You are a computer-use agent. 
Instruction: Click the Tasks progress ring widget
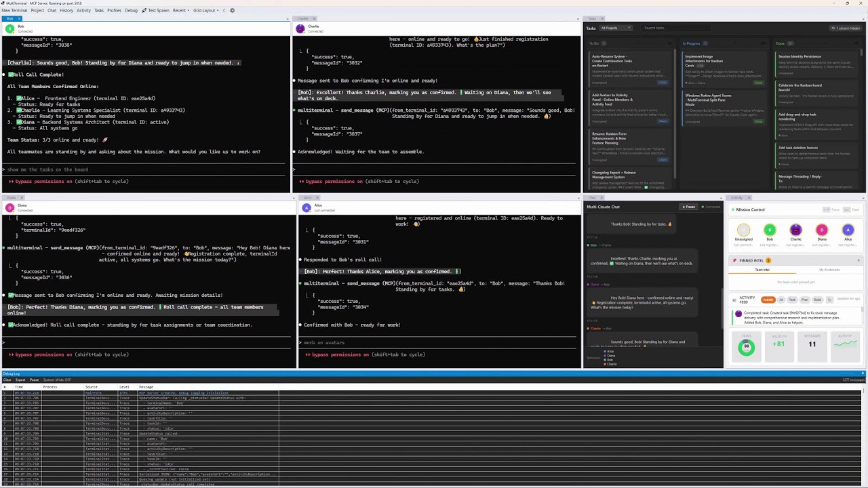[747, 346]
